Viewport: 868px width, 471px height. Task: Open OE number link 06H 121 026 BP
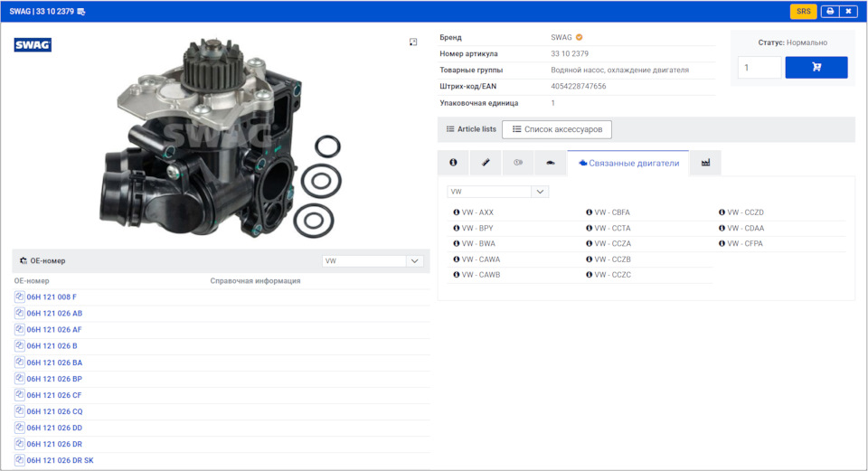coord(54,379)
